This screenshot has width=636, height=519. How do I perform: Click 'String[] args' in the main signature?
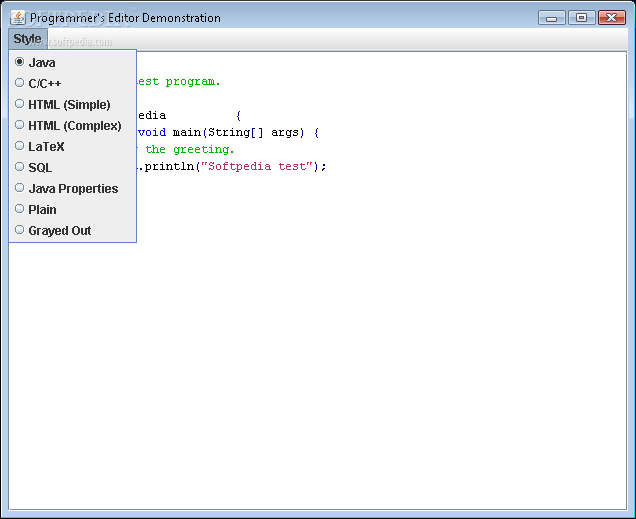[x=254, y=133]
